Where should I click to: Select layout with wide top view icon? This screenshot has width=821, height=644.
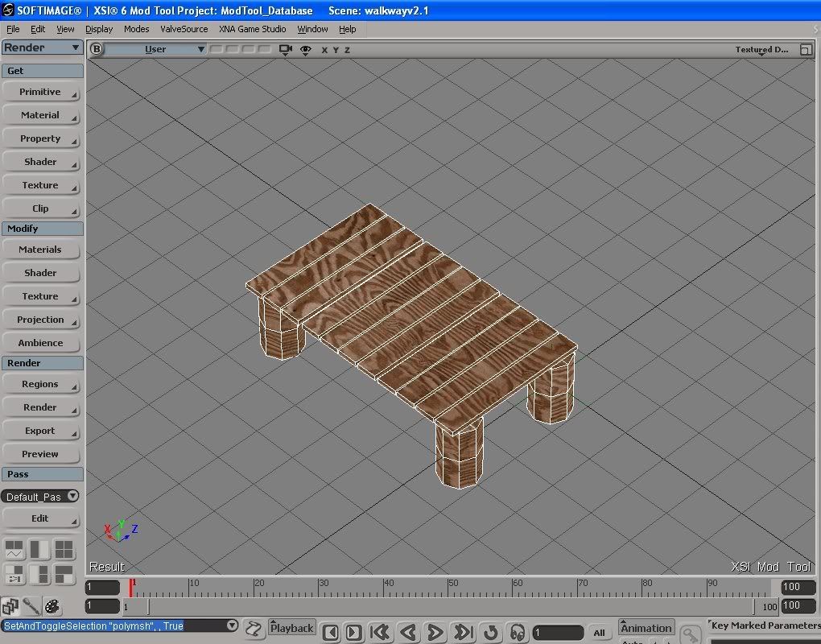(x=64, y=574)
